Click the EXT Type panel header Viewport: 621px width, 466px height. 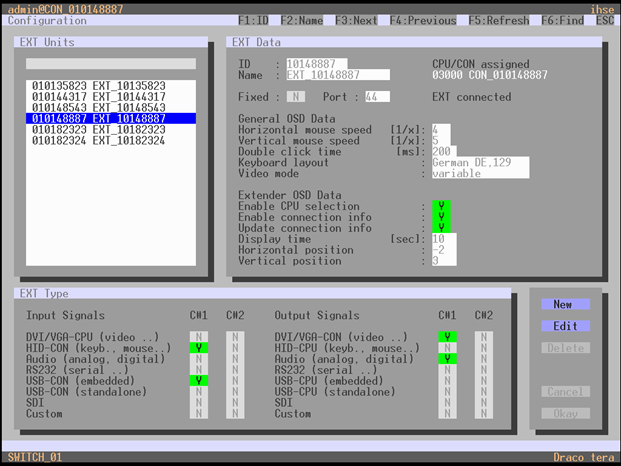[x=262, y=293]
